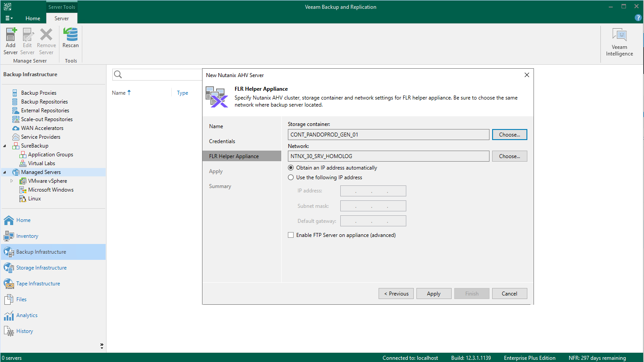
Task: Select Managed Servers node icon
Action: click(15, 172)
